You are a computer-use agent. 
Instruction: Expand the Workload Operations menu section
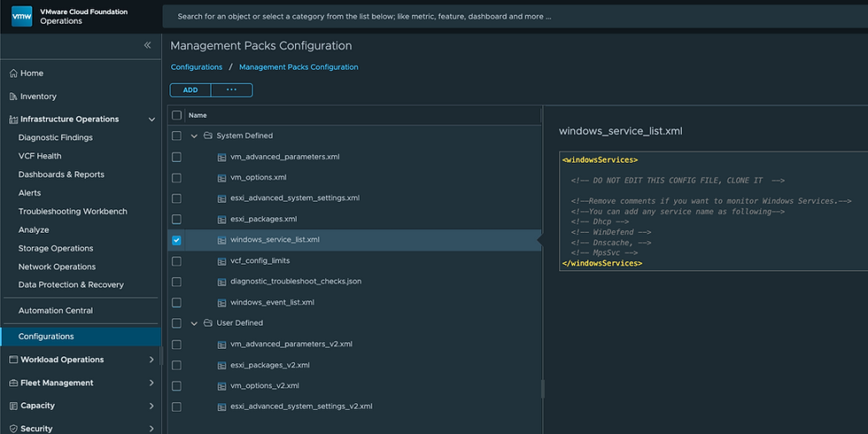click(151, 360)
